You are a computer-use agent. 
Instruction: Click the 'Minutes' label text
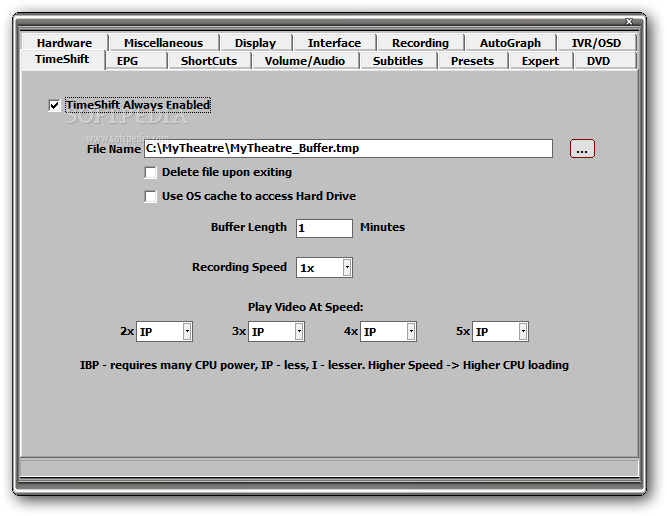(382, 227)
